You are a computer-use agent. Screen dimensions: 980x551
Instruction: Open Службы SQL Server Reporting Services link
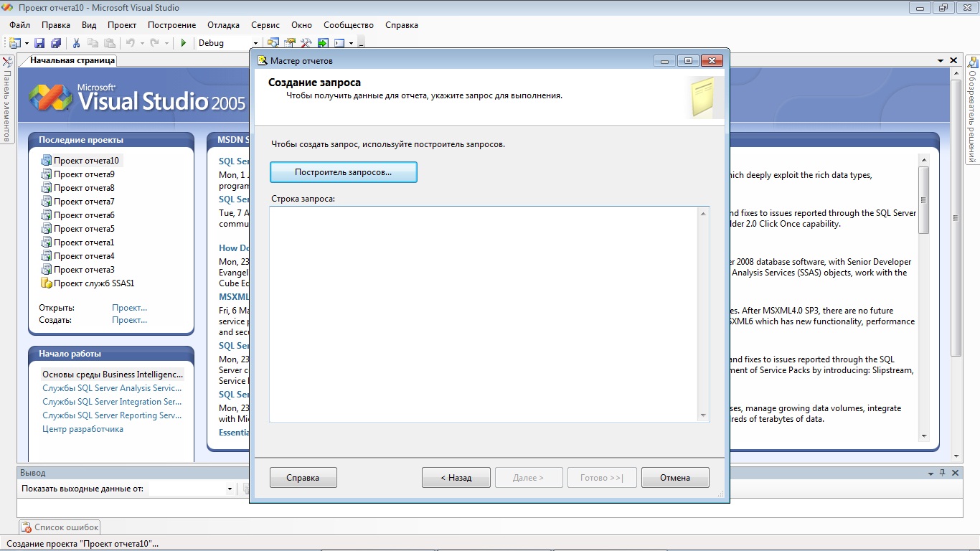point(112,415)
